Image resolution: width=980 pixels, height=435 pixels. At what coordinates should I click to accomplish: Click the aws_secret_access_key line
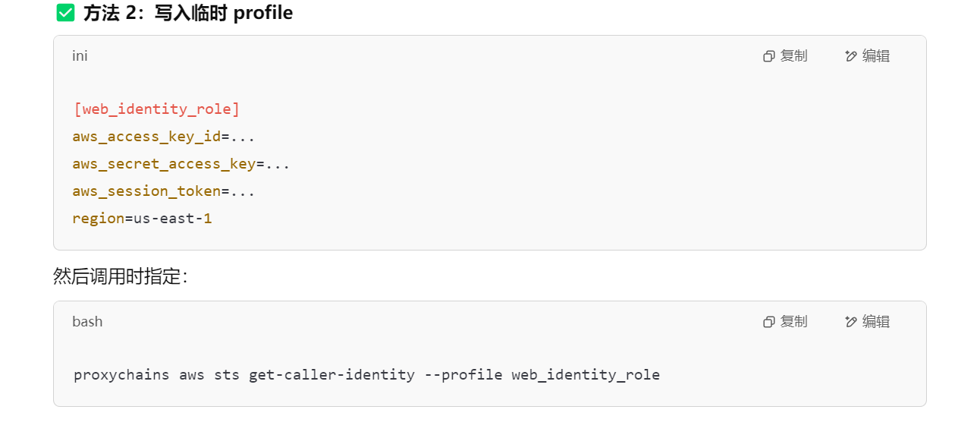pyautogui.click(x=181, y=164)
